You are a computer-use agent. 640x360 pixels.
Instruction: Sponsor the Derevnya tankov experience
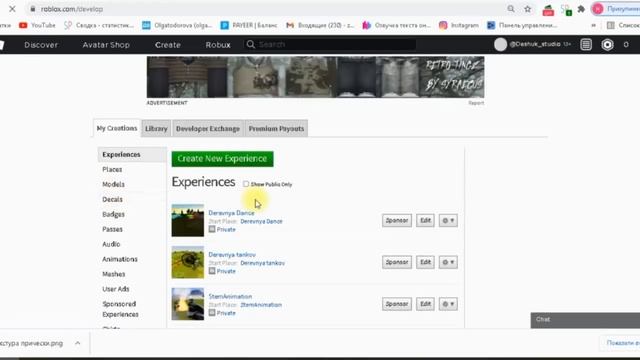click(x=397, y=262)
